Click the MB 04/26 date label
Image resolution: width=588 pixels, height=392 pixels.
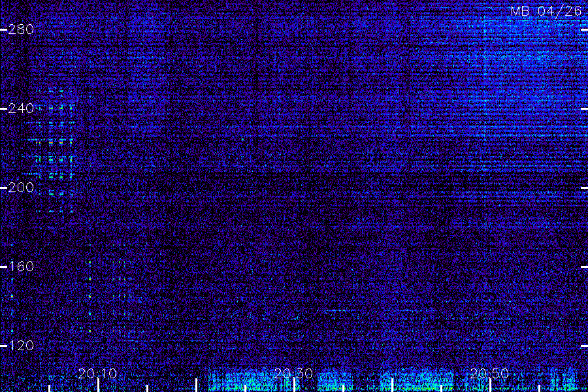546,11
